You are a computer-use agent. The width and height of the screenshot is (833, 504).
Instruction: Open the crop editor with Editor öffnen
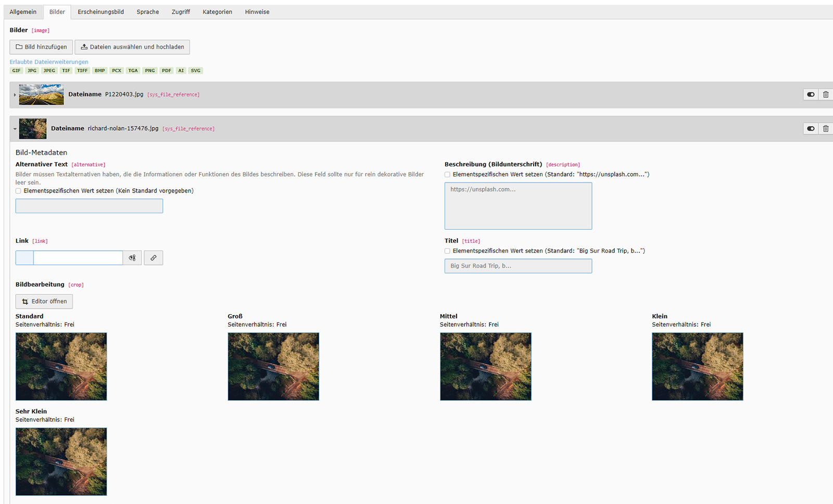(44, 302)
